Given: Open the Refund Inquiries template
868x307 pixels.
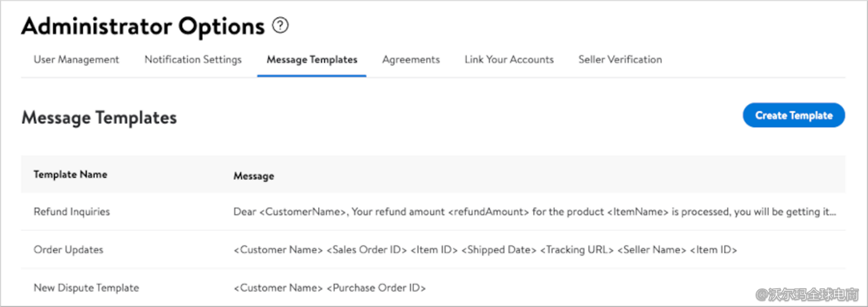Looking at the screenshot, I should pos(72,212).
